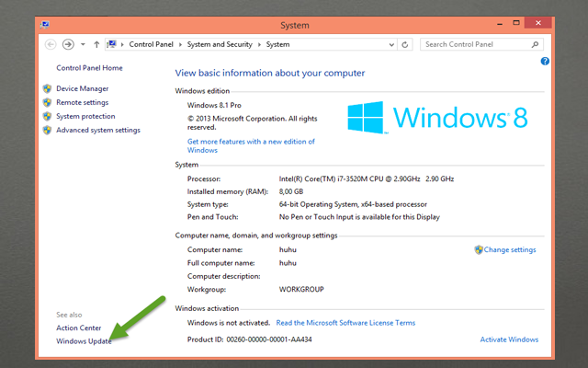Click the Back navigation arrow

point(51,44)
